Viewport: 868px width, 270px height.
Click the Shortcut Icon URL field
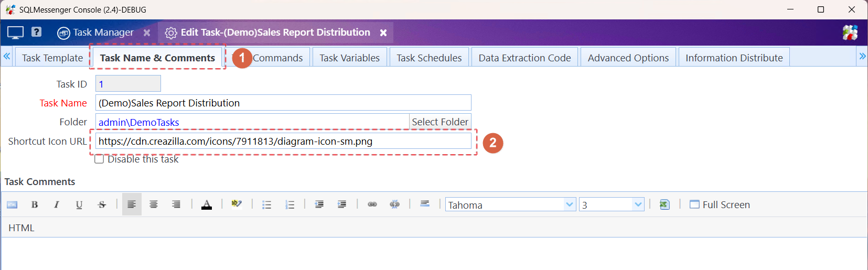pyautogui.click(x=283, y=141)
